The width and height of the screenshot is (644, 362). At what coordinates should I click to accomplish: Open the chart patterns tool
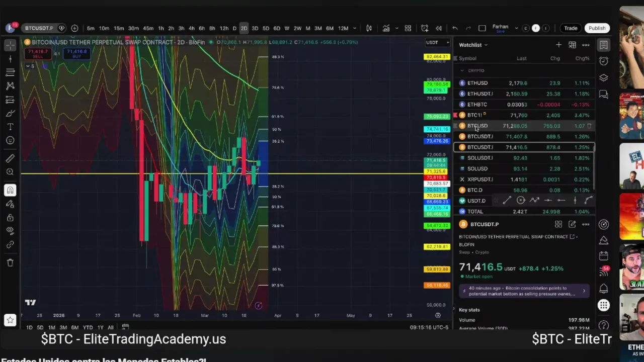tap(10, 86)
